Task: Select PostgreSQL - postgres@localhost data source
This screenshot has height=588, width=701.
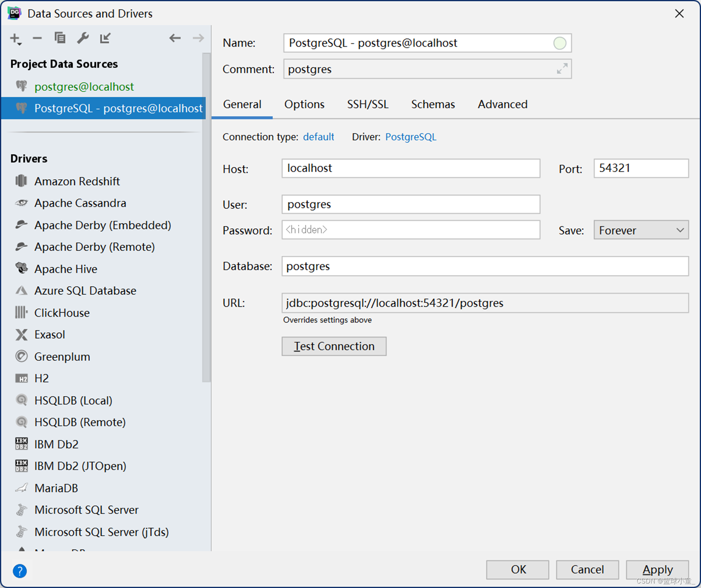Action: [x=103, y=108]
